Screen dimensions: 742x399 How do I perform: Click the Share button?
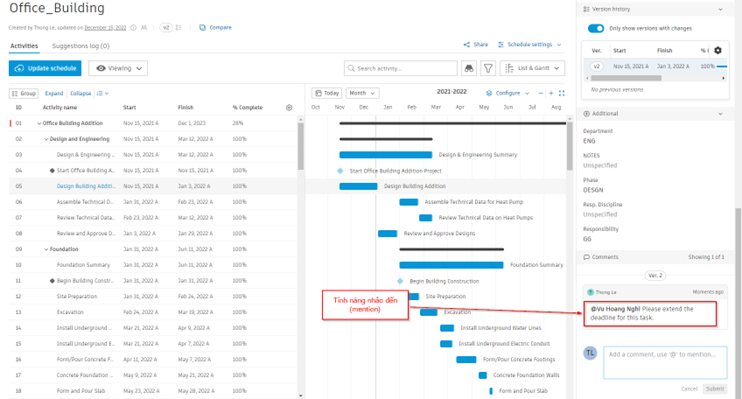(x=476, y=44)
